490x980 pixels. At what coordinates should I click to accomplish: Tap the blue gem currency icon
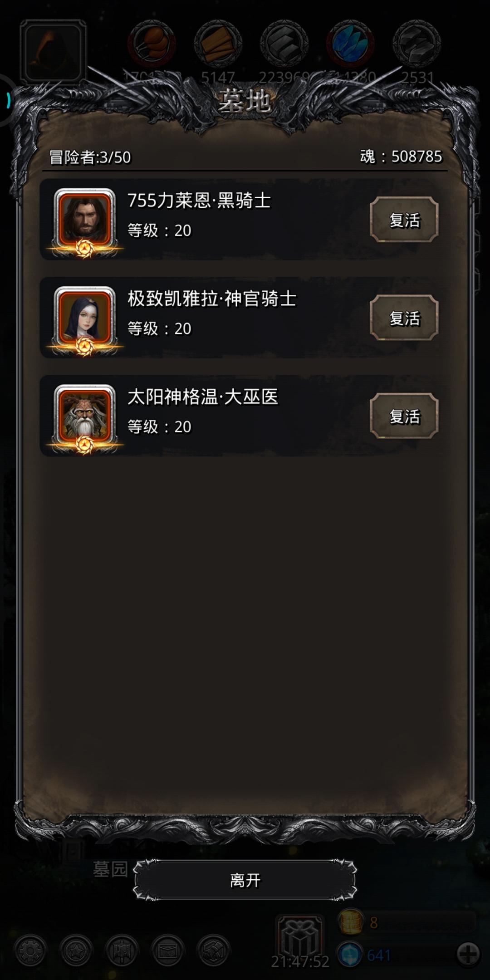point(350,955)
